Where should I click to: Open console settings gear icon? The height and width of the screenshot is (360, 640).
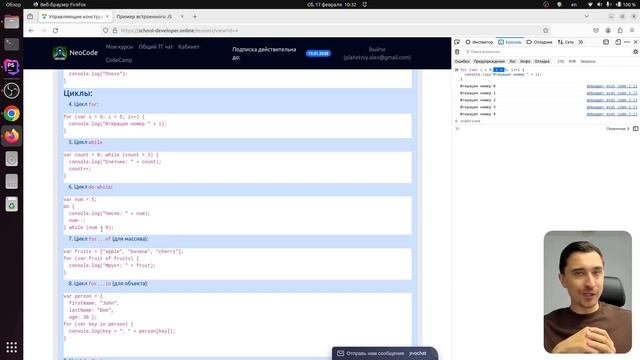click(636, 52)
